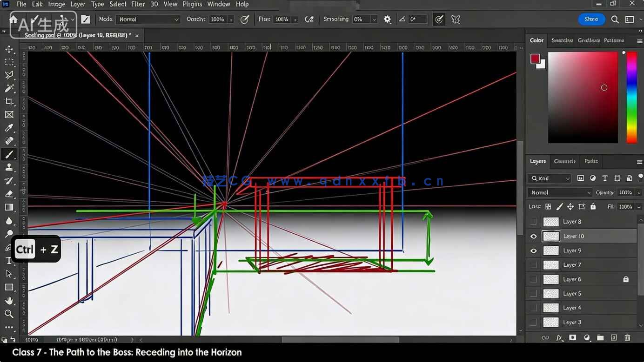Open brush settings gear icon

click(x=387, y=20)
